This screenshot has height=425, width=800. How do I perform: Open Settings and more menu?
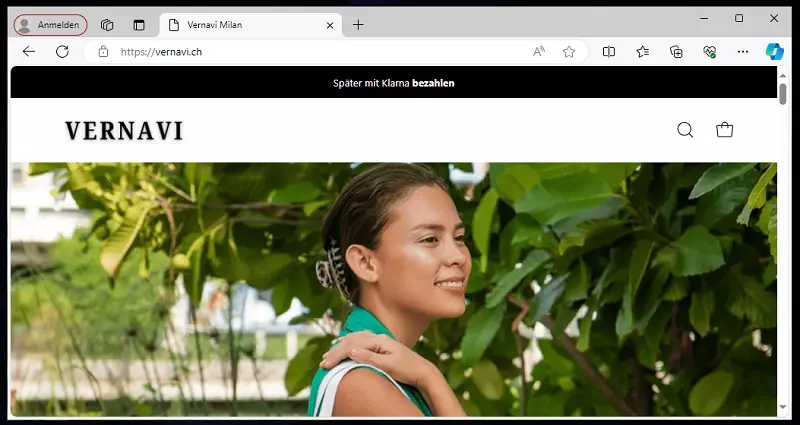(742, 52)
